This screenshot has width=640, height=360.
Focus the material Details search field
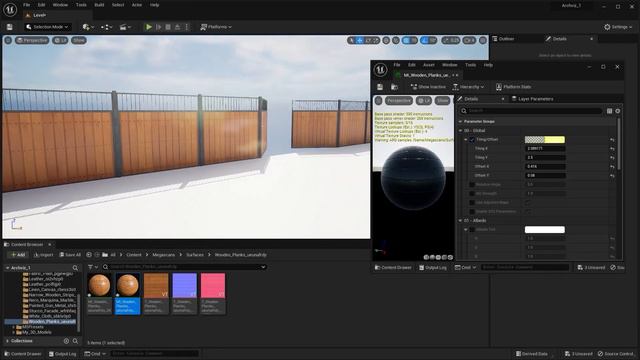[531, 111]
